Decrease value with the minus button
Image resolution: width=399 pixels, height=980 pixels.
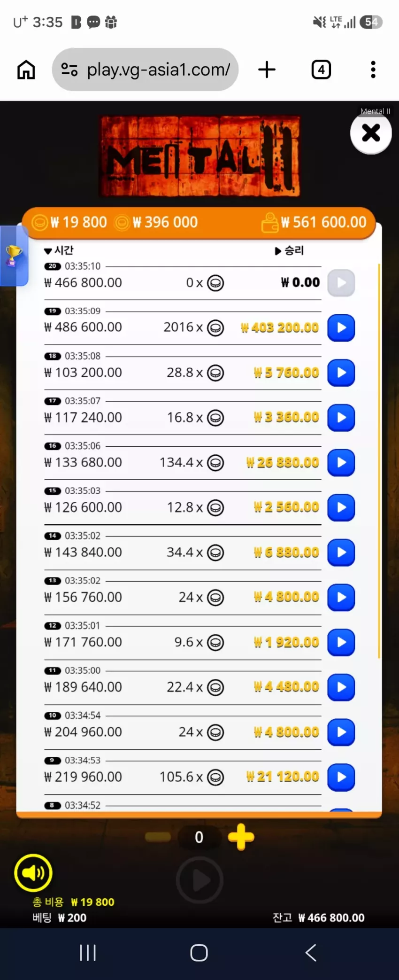tap(158, 837)
